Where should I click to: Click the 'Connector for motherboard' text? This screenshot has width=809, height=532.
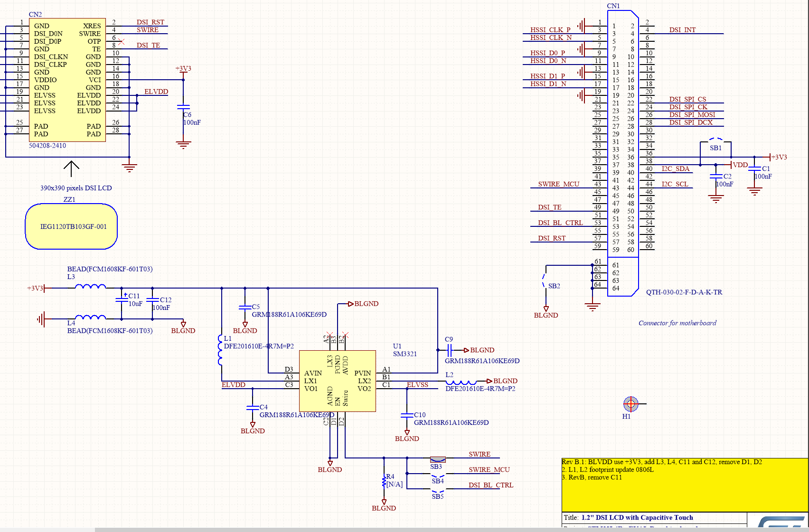click(x=677, y=323)
